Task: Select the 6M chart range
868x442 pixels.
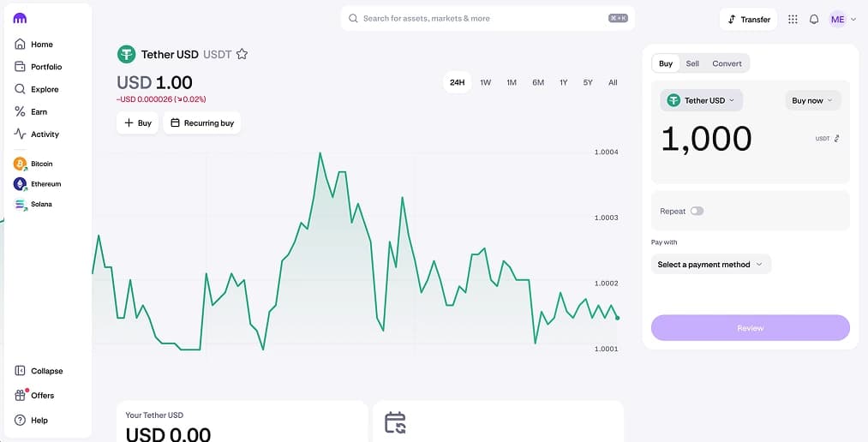Action: point(538,82)
